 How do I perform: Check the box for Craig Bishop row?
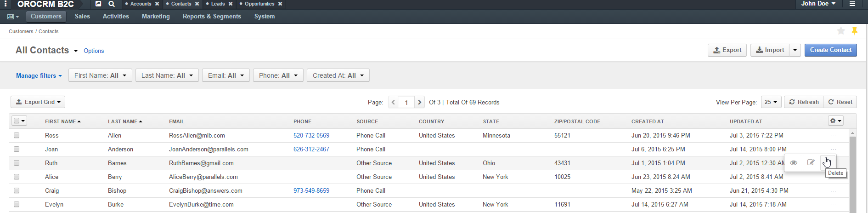17,190
